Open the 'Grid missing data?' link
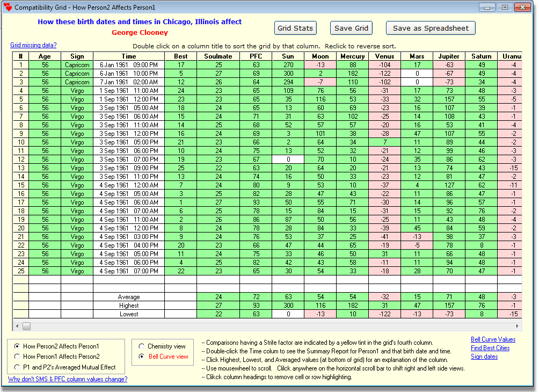 33,45
